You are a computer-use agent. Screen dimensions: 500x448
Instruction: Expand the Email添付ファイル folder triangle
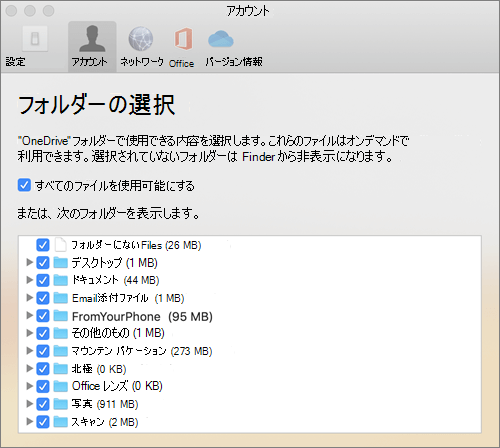(x=30, y=297)
